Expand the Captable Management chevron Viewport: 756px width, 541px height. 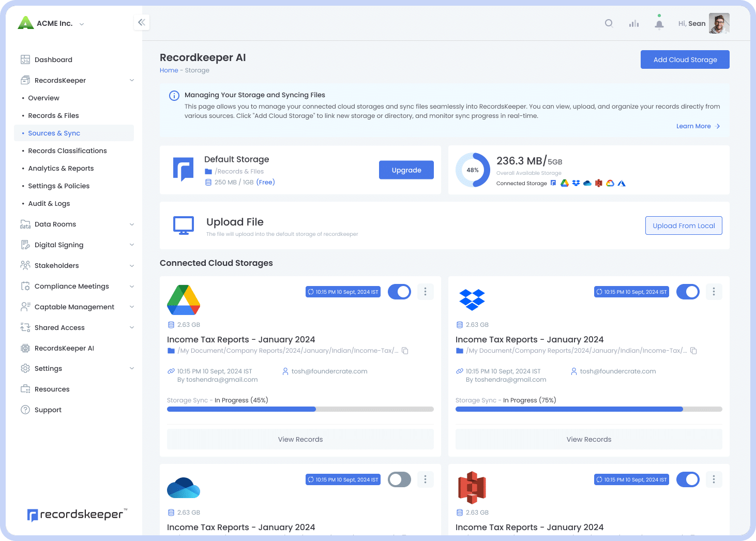click(132, 307)
